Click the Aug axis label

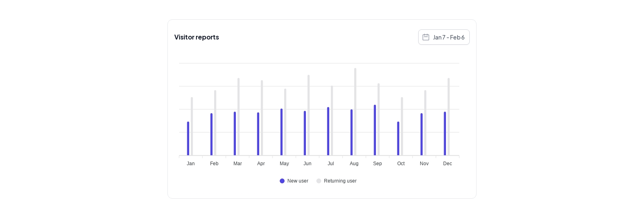354,164
